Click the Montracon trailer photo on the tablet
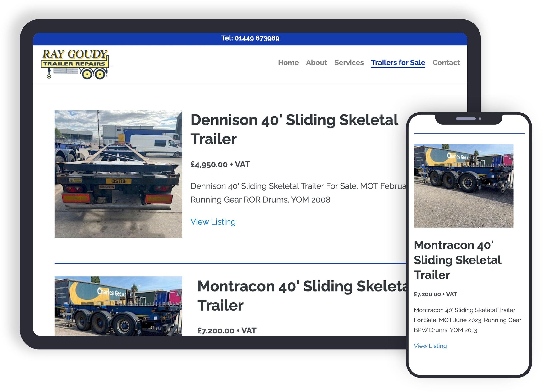The image size is (543, 392). point(118,306)
